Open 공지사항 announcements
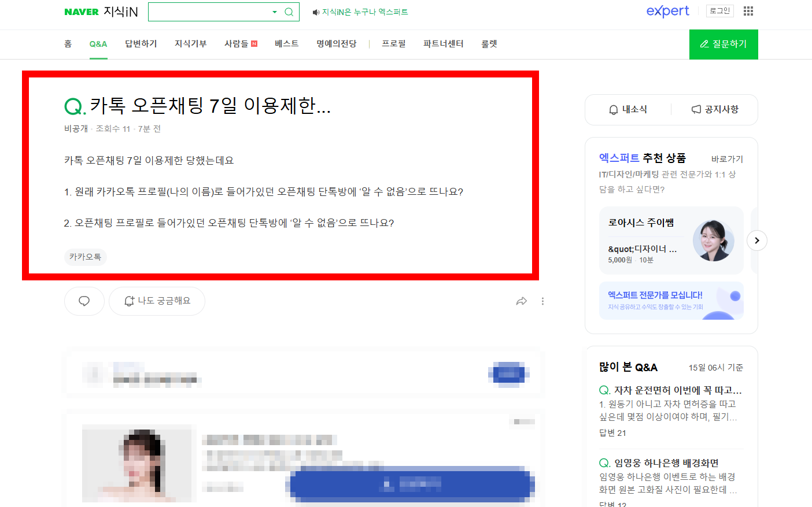 point(715,109)
